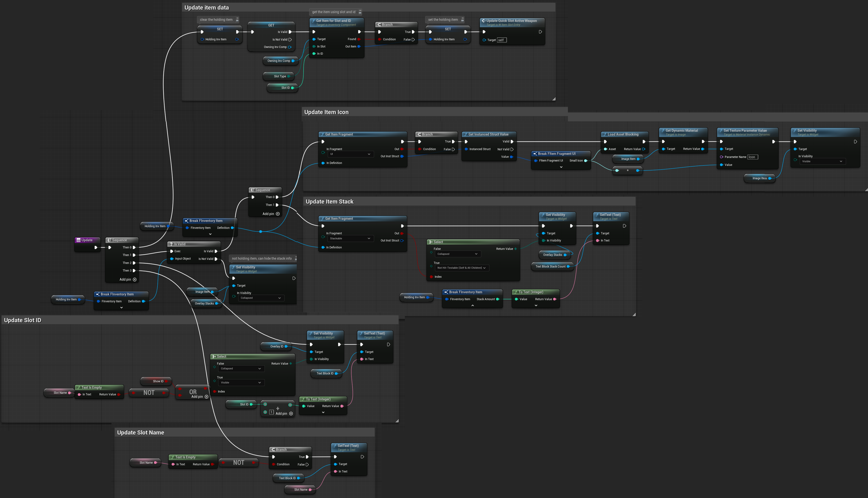Viewport: 868px width, 498px height.
Task: Expand the Break FItem Fragment UI node chevron
Action: point(561,167)
